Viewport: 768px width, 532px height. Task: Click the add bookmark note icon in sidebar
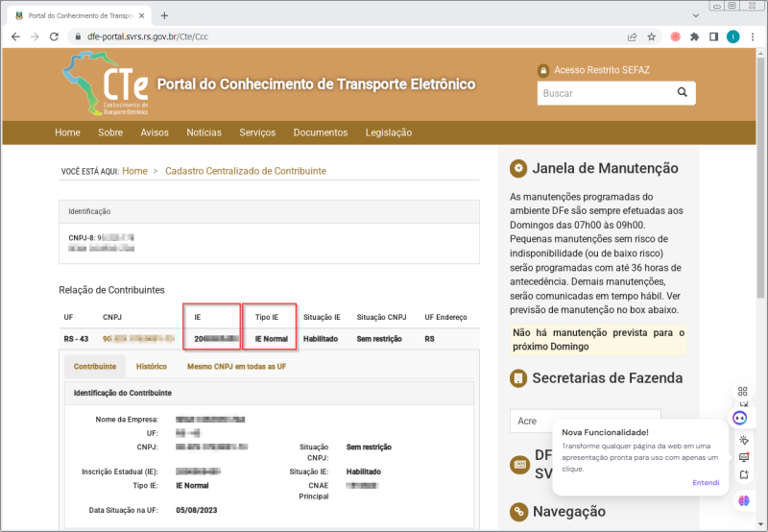(x=743, y=474)
